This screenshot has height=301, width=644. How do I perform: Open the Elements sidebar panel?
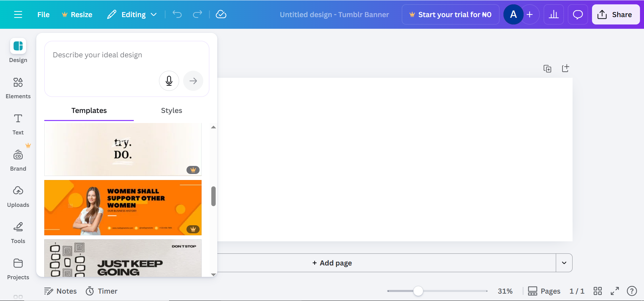[x=18, y=87]
